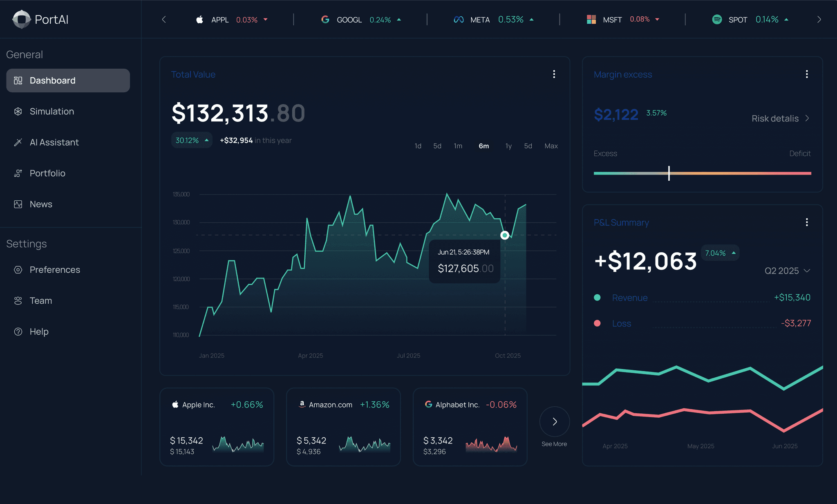The image size is (837, 504).
Task: Click the margin excess slider marker
Action: click(669, 173)
